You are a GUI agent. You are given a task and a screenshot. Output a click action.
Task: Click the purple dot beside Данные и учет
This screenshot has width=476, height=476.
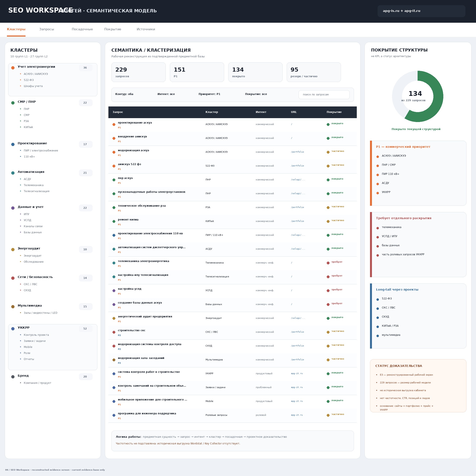pos(13,208)
